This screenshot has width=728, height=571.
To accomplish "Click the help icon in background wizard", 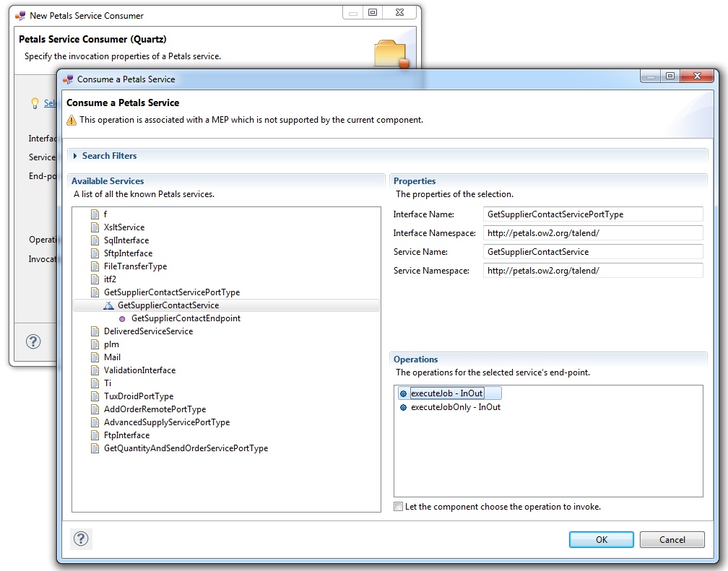I will [x=33, y=342].
